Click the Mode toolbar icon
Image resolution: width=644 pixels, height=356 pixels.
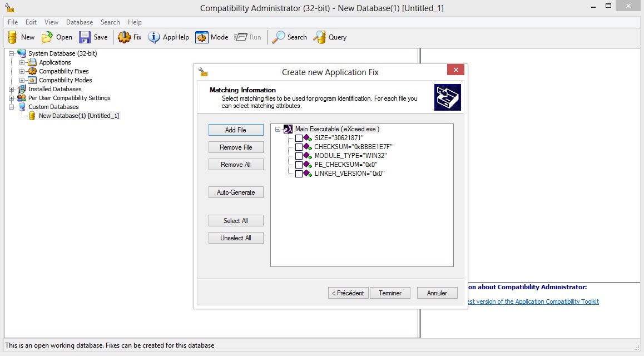pyautogui.click(x=202, y=37)
